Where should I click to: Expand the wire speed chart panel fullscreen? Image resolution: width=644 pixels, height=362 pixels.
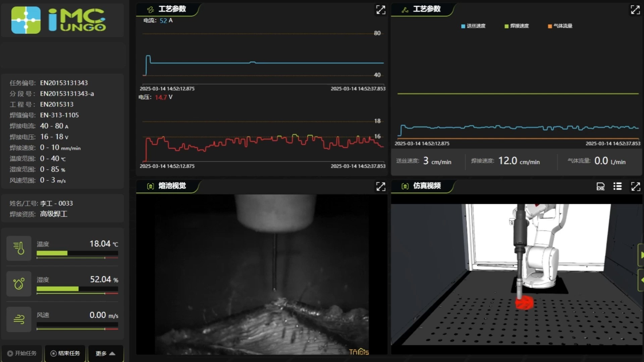(x=635, y=10)
